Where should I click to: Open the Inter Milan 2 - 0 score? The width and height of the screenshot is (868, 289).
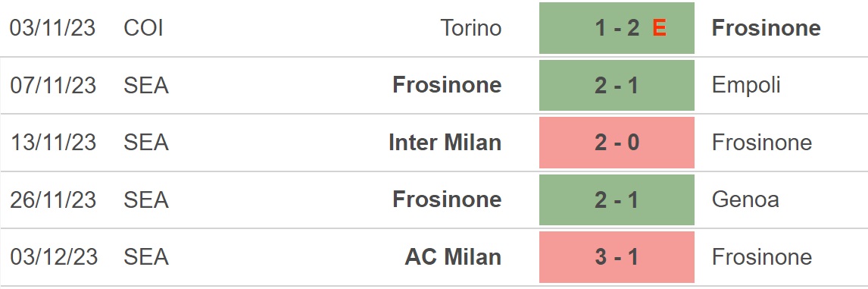point(617,143)
